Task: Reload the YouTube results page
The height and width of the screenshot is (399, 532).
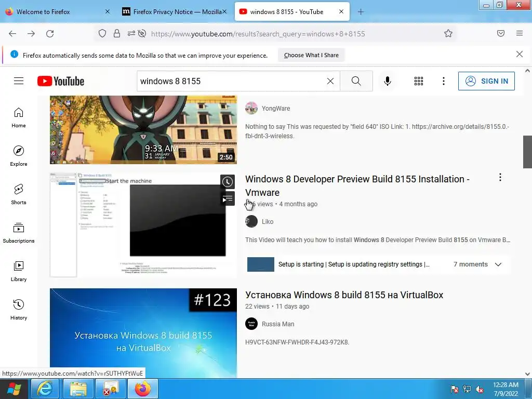Action: tap(50, 34)
